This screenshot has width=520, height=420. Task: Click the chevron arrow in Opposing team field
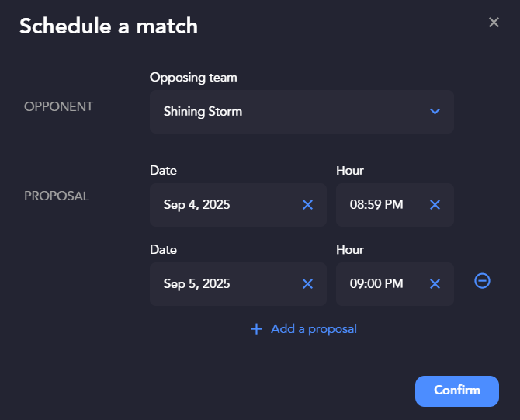pyautogui.click(x=435, y=112)
